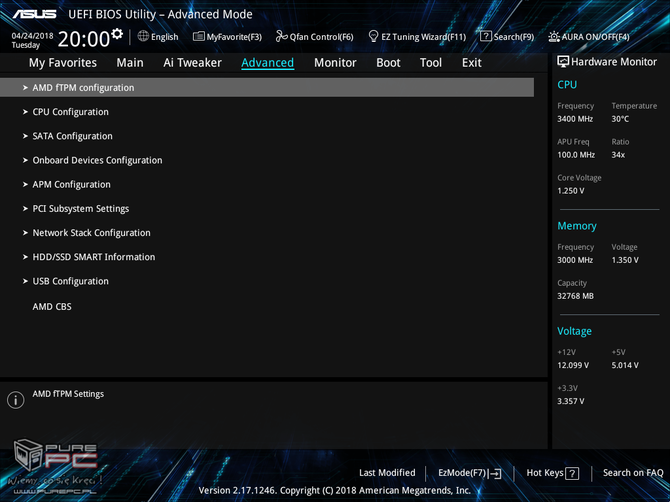Click the 1.250 V core voltage value

tap(570, 191)
